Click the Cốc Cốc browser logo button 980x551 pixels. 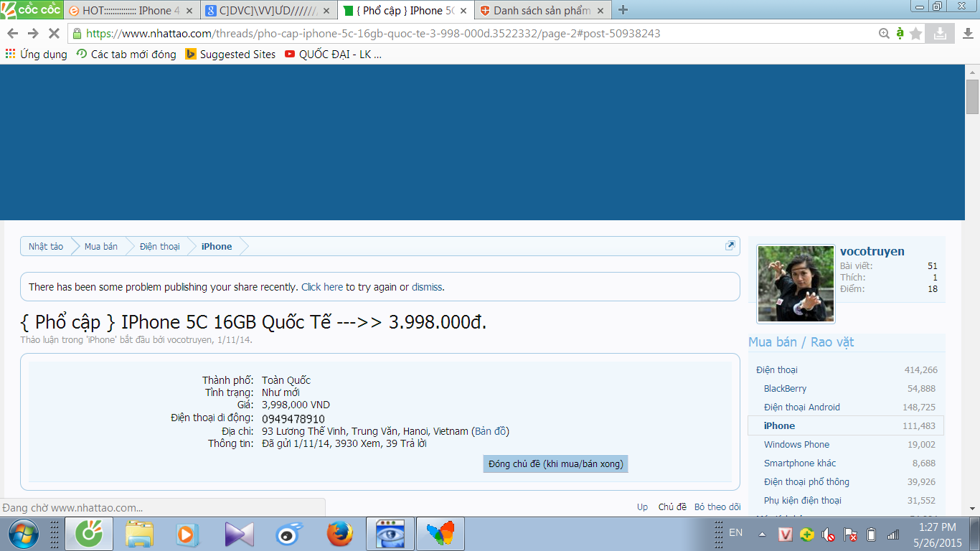(32, 10)
